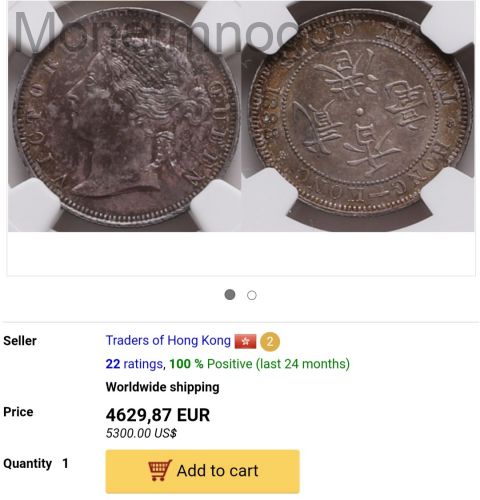The image size is (480, 500).
Task: Select the first carousel dot
Action: tap(230, 295)
